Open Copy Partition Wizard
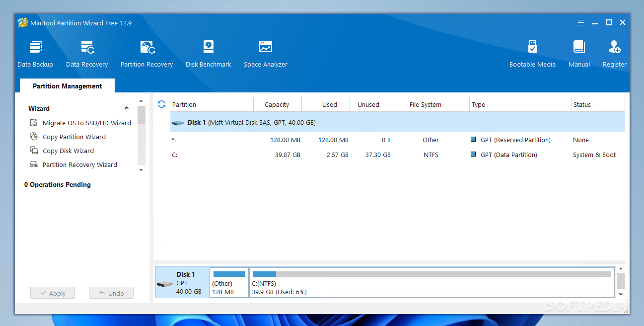Image resolution: width=644 pixels, height=326 pixels. pyautogui.click(x=74, y=137)
